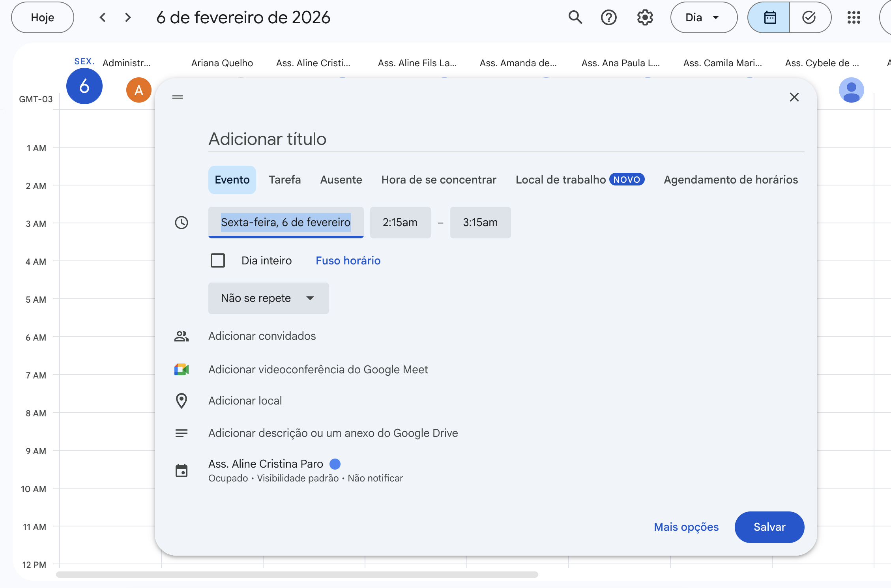Expand the Não se repete dropdown
The image size is (891, 588).
tap(268, 298)
